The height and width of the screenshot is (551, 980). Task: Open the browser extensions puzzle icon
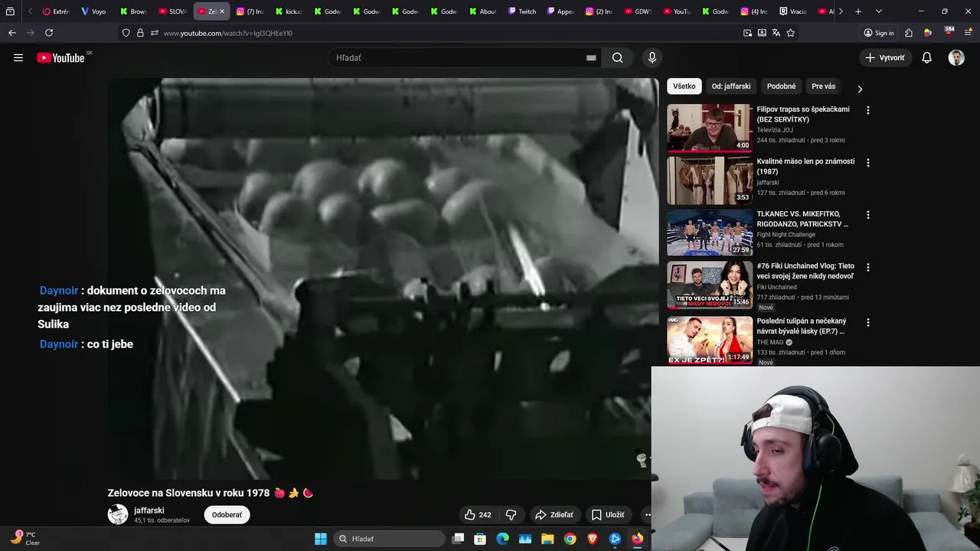909,33
